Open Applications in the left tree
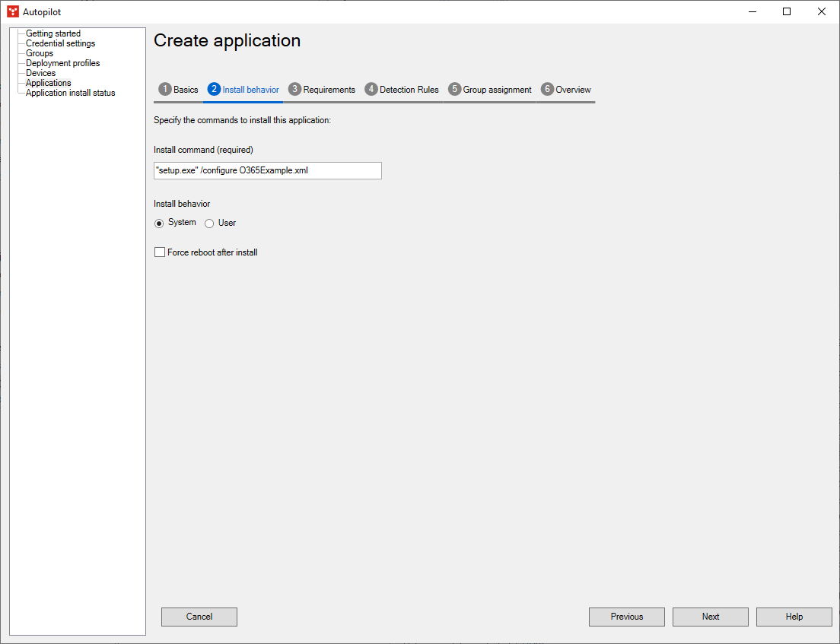Viewport: 840px width, 644px height. pyautogui.click(x=48, y=83)
